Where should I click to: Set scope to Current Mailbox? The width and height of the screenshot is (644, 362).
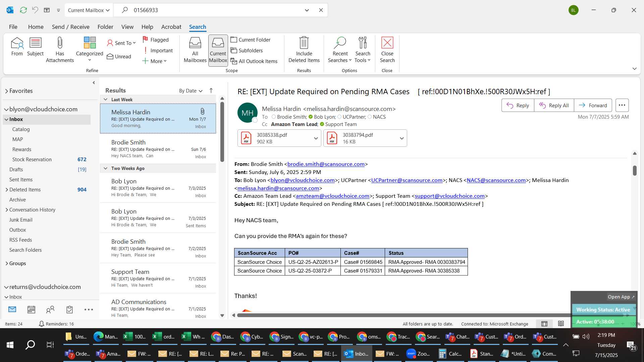pos(218,50)
